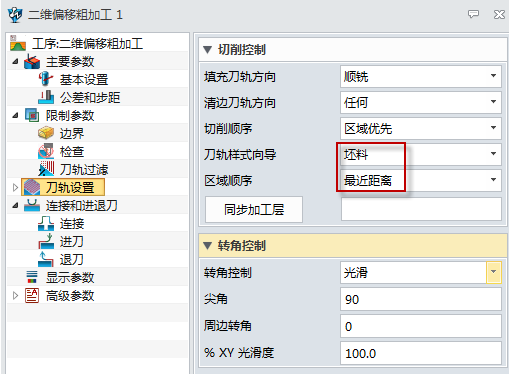Select 边界 in the tree
The image size is (509, 374).
point(72,134)
